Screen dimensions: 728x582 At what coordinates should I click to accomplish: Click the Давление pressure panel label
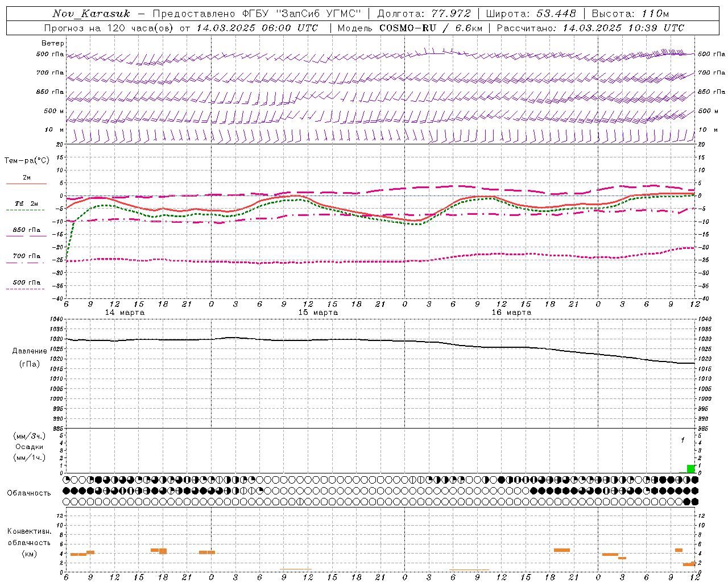tap(30, 351)
